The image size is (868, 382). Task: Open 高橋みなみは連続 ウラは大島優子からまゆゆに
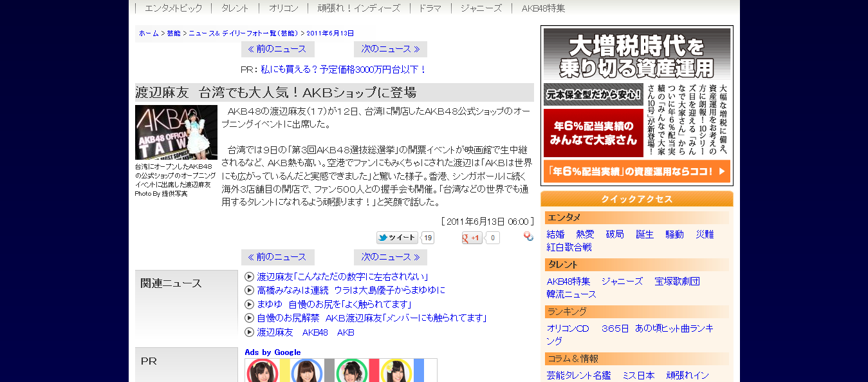[x=351, y=291]
